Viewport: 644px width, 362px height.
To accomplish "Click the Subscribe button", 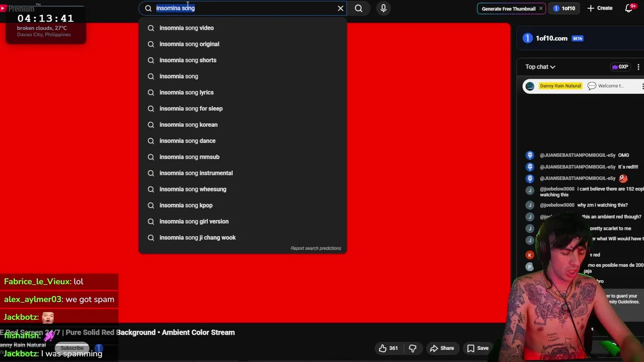I will [x=72, y=348].
